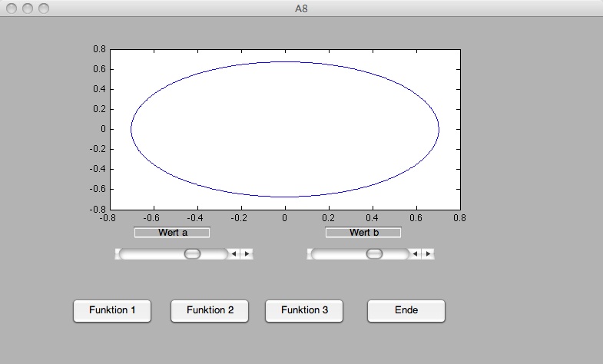Increase Wert a with right arrow
Viewport: 603px width, 364px height.
point(247,253)
